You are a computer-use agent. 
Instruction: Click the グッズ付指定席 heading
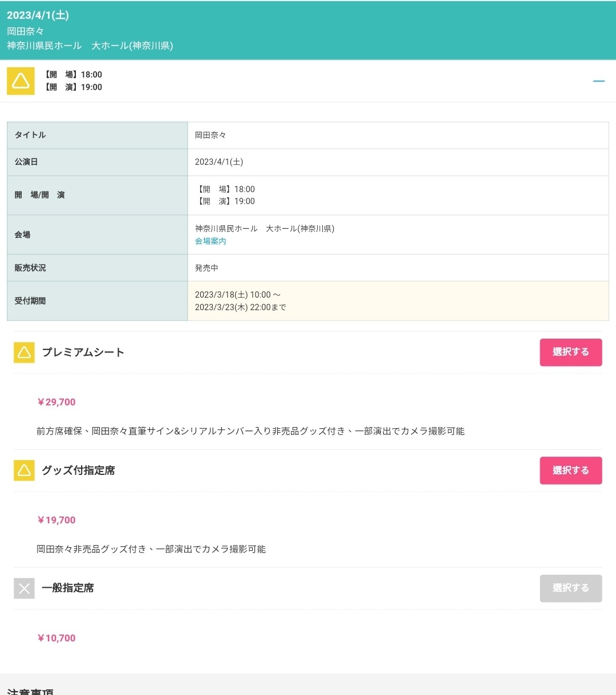(x=78, y=470)
